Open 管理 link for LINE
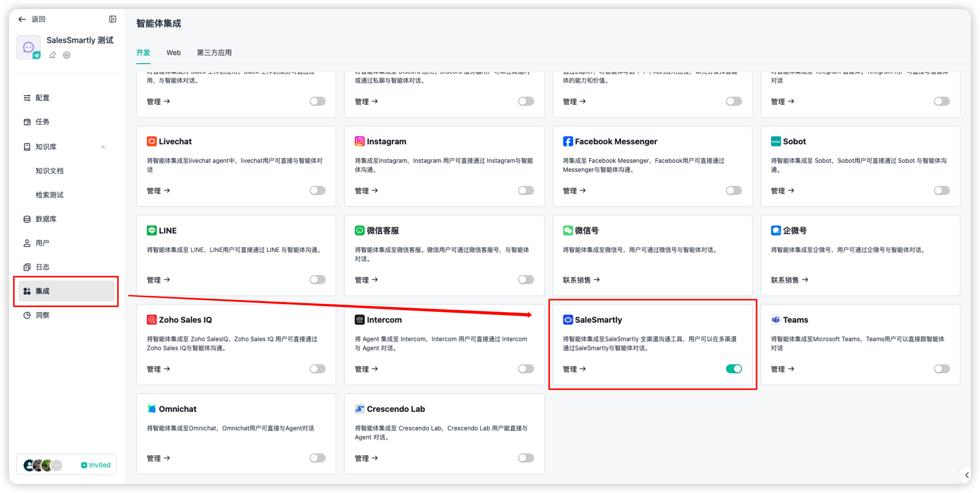The width and height of the screenshot is (980, 493). pyautogui.click(x=158, y=280)
